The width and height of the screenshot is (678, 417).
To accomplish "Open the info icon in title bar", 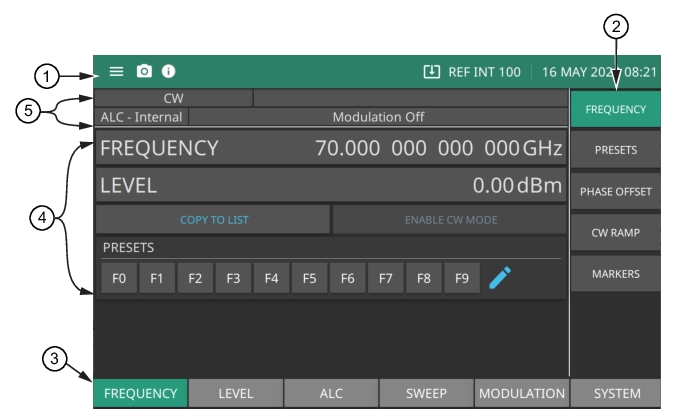I will 168,72.
